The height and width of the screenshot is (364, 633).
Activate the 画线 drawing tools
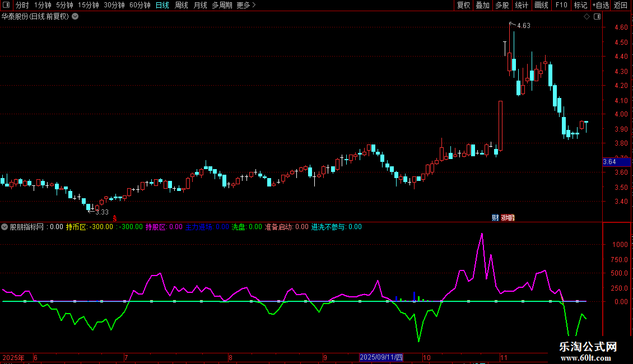click(x=541, y=5)
